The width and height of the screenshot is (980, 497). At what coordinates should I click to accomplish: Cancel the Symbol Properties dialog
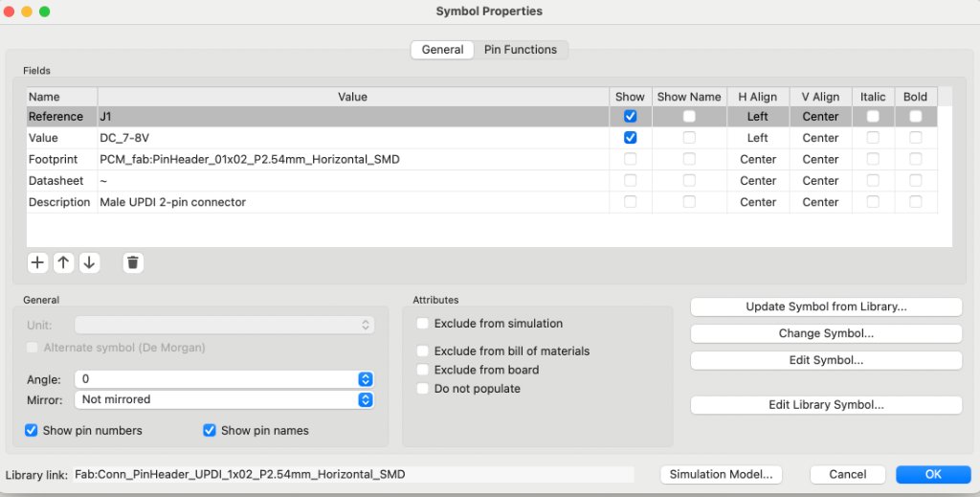pos(848,474)
